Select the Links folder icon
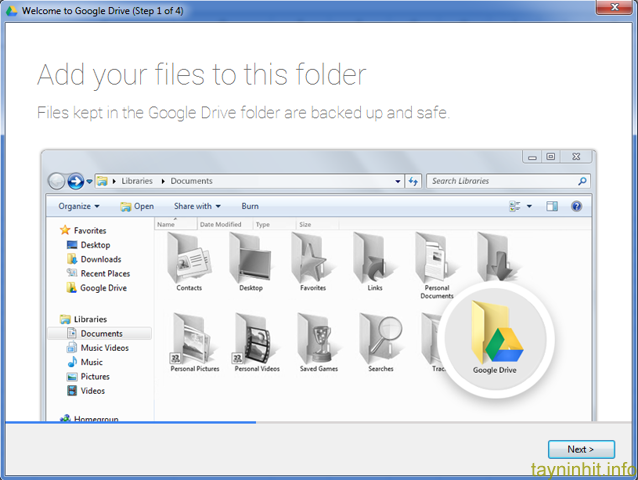 (374, 257)
